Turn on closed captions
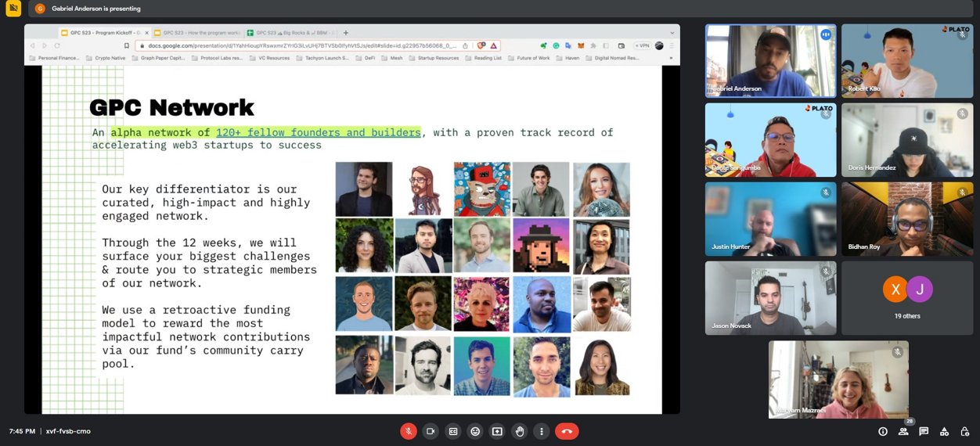The image size is (980, 446). (x=452, y=431)
